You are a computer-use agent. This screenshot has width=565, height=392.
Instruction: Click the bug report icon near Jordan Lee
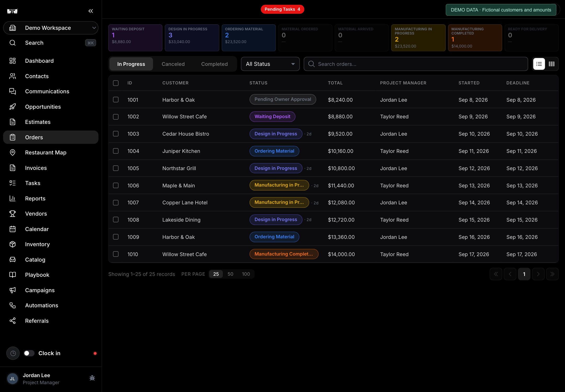(92, 378)
